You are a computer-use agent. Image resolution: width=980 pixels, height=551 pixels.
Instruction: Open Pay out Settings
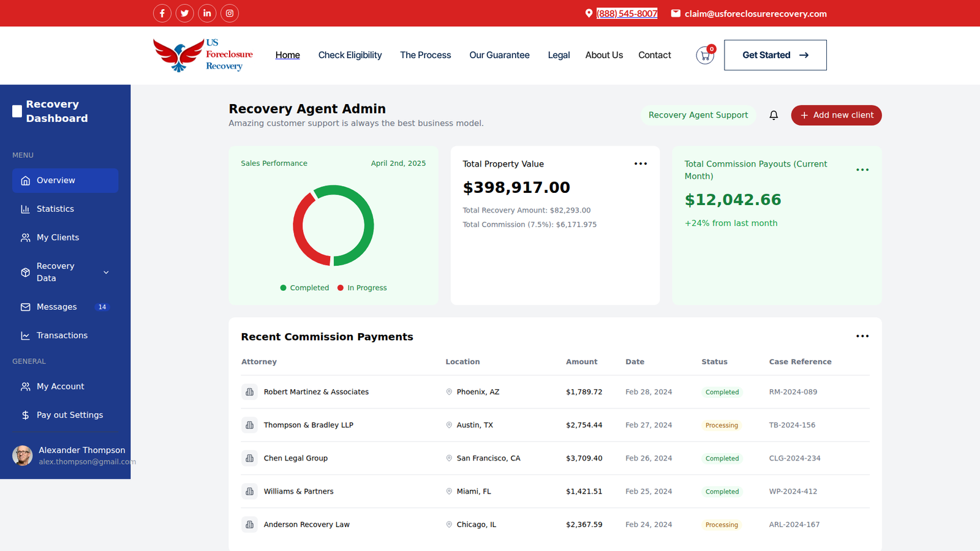coord(70,414)
